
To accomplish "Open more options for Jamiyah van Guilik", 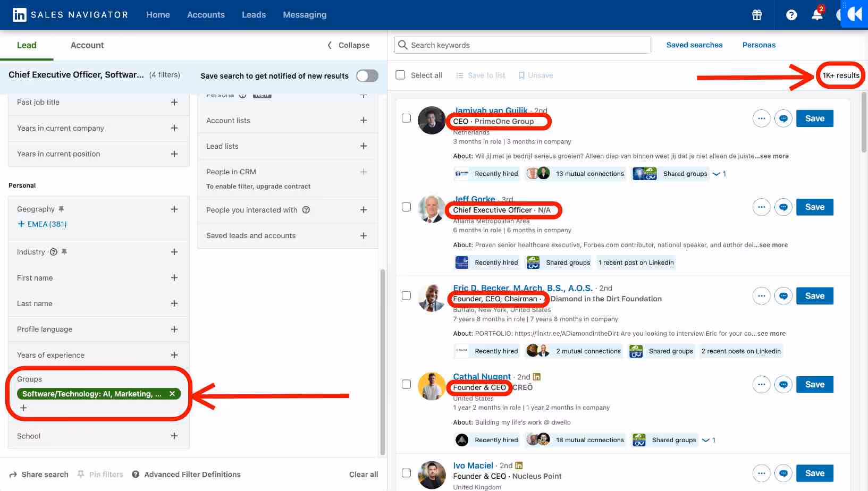I will click(761, 118).
